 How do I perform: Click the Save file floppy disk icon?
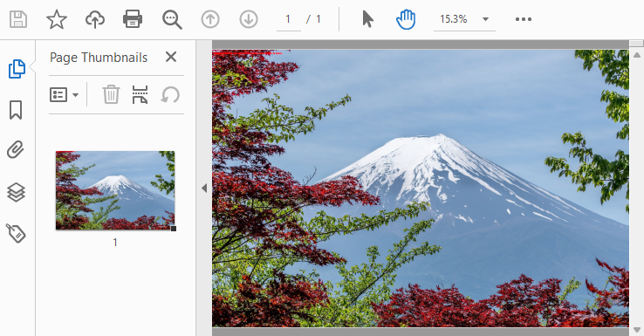[18, 19]
